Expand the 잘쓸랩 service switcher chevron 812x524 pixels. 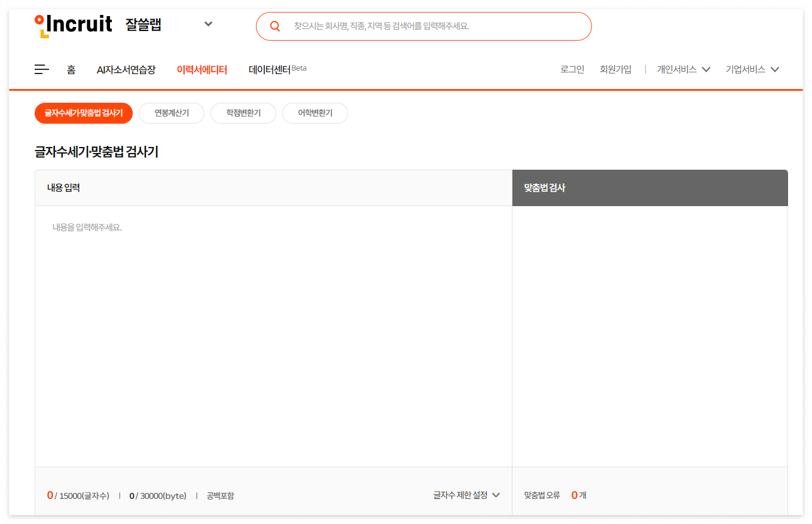point(208,24)
